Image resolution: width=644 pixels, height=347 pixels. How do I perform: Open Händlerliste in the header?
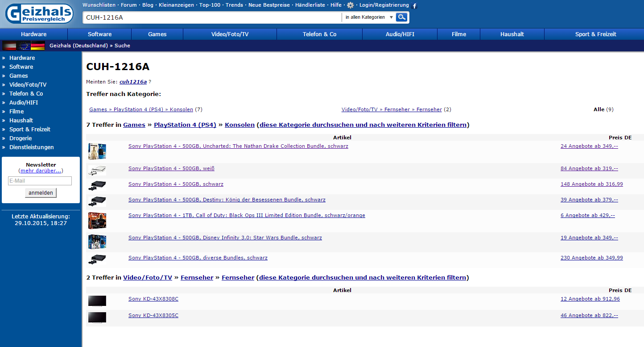click(310, 5)
